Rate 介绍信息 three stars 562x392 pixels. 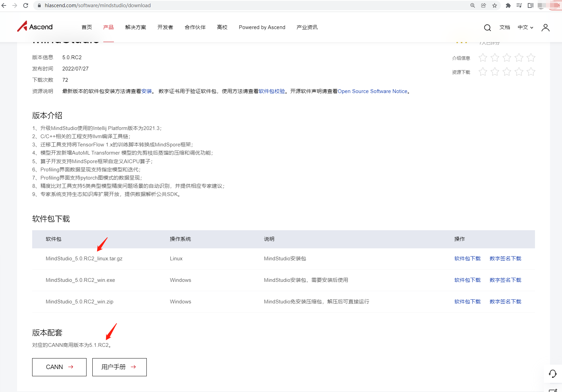tap(507, 57)
